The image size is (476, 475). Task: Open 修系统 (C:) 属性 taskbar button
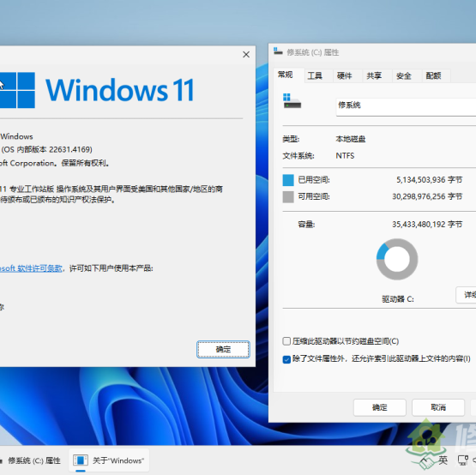coord(32,460)
